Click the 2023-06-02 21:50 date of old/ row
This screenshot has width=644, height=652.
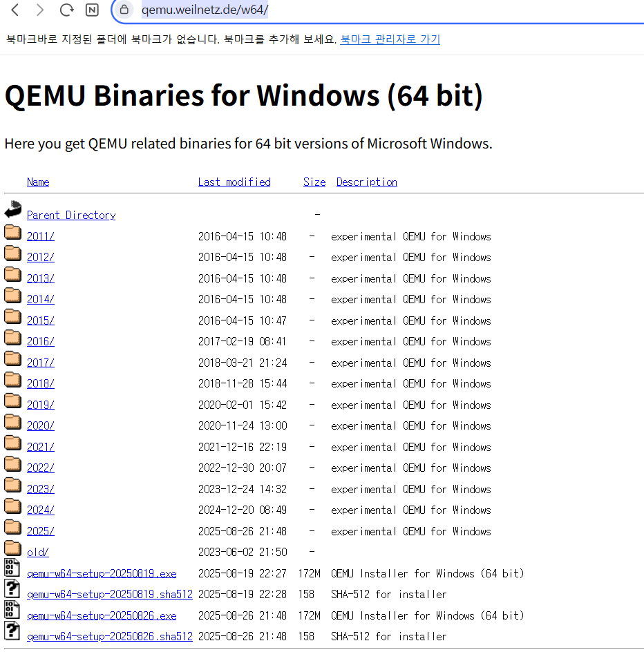243,553
